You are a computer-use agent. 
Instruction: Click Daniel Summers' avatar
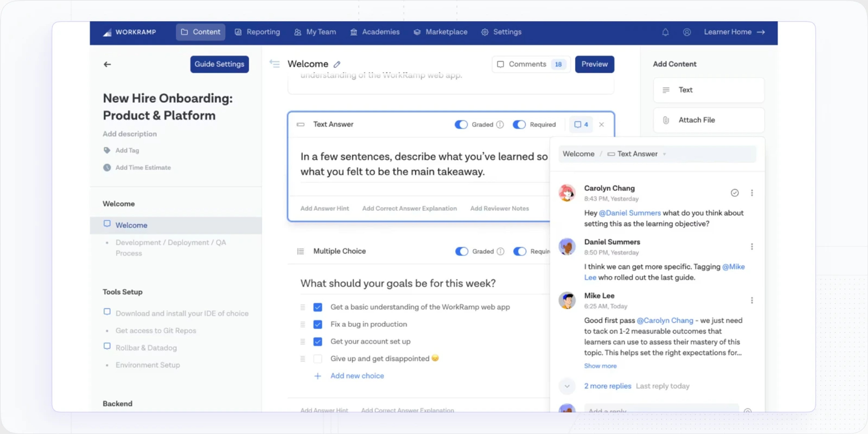click(567, 247)
